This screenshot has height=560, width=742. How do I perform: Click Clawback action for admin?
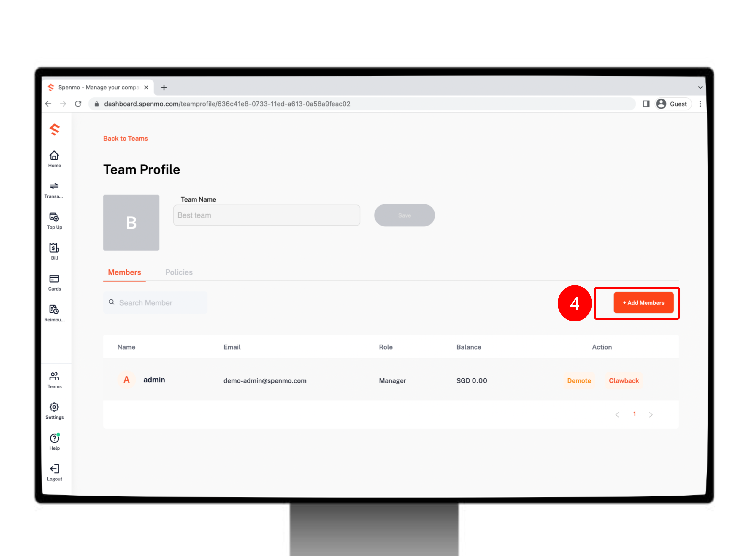point(624,380)
